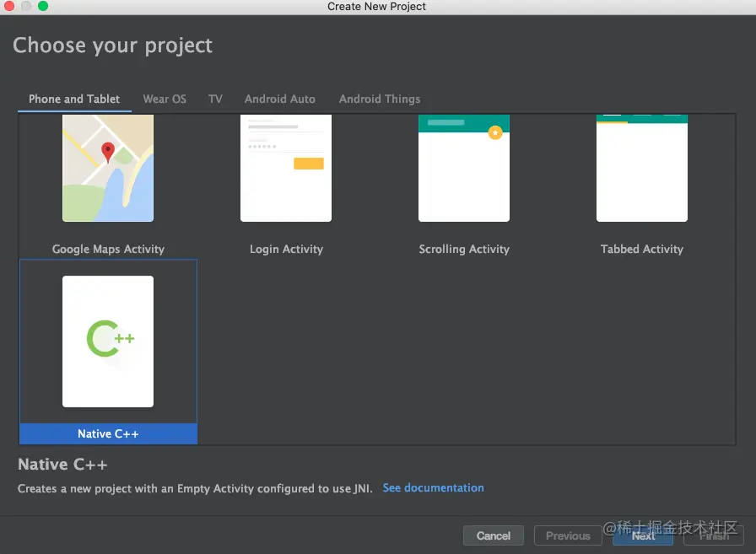The height and width of the screenshot is (554, 756).
Task: Pick the Scrolling Activity template thumbnail
Action: (x=464, y=168)
